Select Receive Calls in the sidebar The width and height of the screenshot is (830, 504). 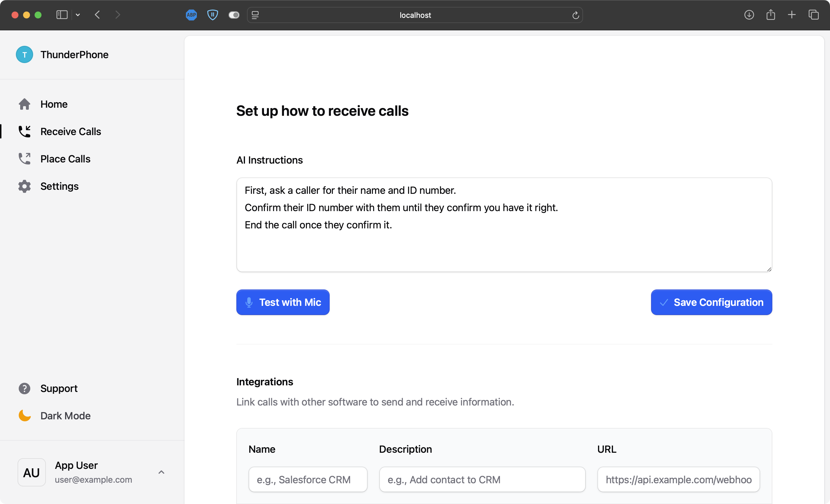click(x=71, y=131)
